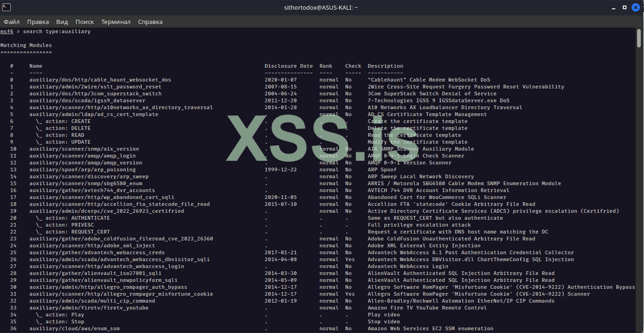This screenshot has width=644, height=333.
Task: Select module auxiliary/gather/advantech_webaccess_creds
Action: [x=97, y=252]
